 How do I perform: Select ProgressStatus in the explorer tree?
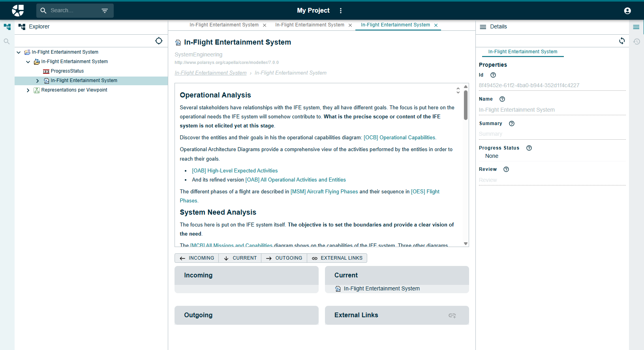pyautogui.click(x=67, y=71)
